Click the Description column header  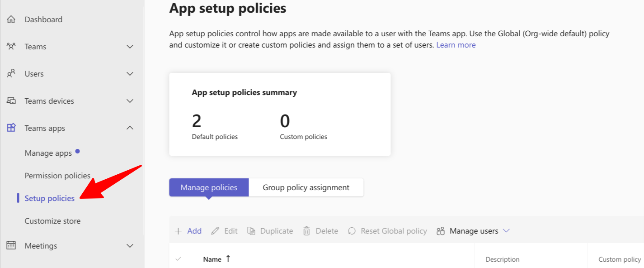(x=503, y=259)
